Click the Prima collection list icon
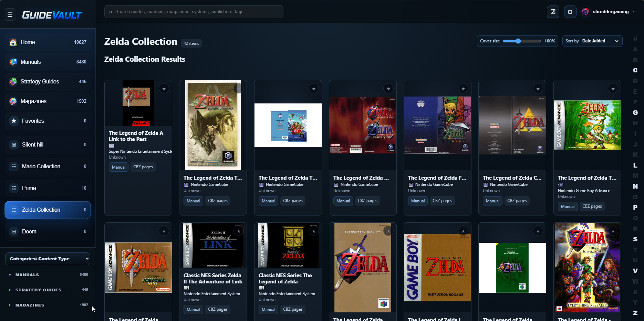Image resolution: width=644 pixels, height=321 pixels. point(14,188)
